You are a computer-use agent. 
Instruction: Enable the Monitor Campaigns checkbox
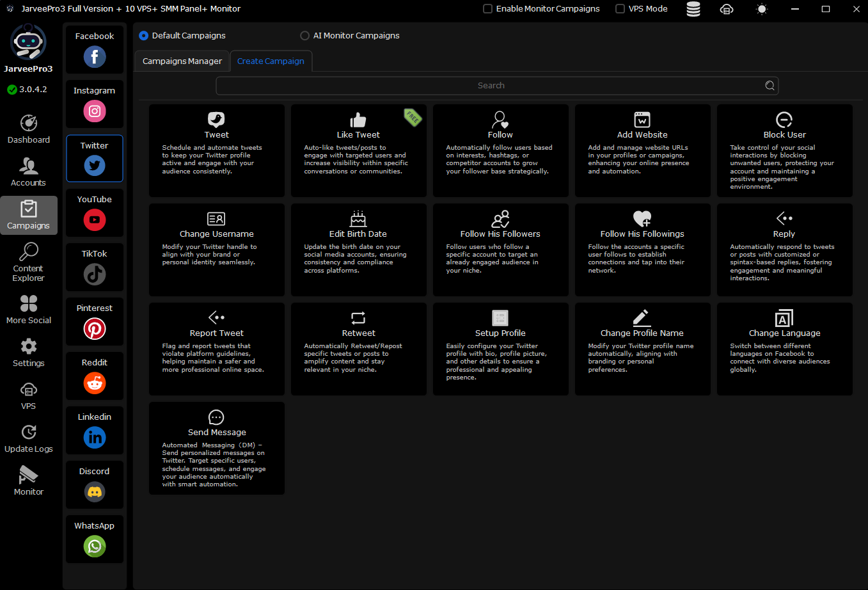tap(488, 9)
